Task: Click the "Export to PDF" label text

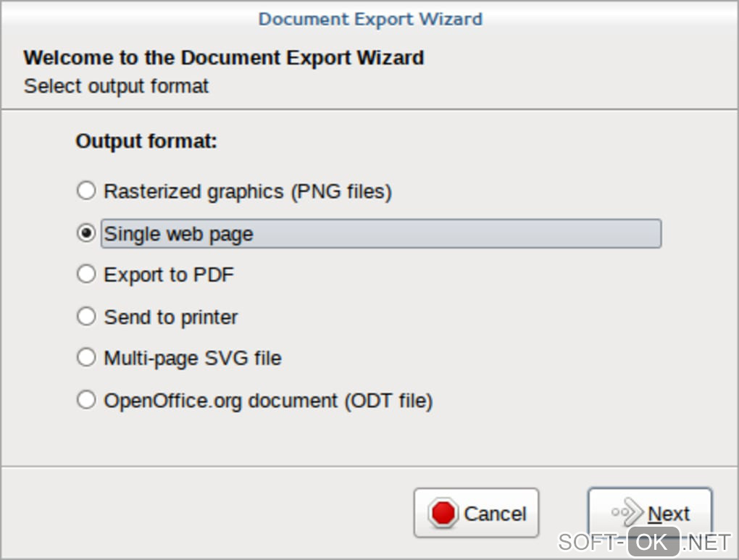Action: click(x=169, y=275)
